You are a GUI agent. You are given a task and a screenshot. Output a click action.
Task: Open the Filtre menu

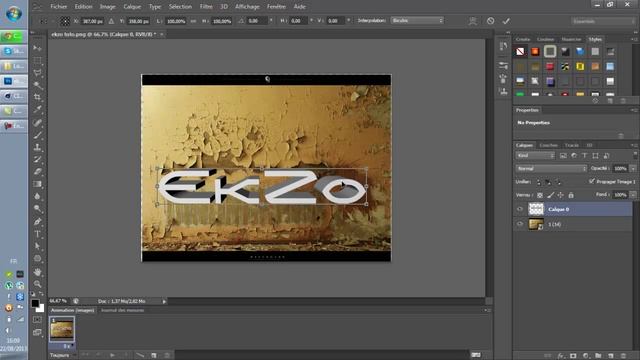pyautogui.click(x=206, y=7)
